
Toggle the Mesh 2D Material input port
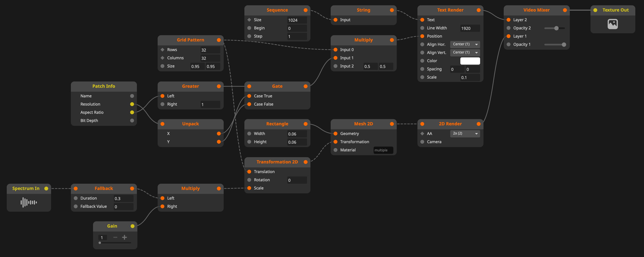335,150
